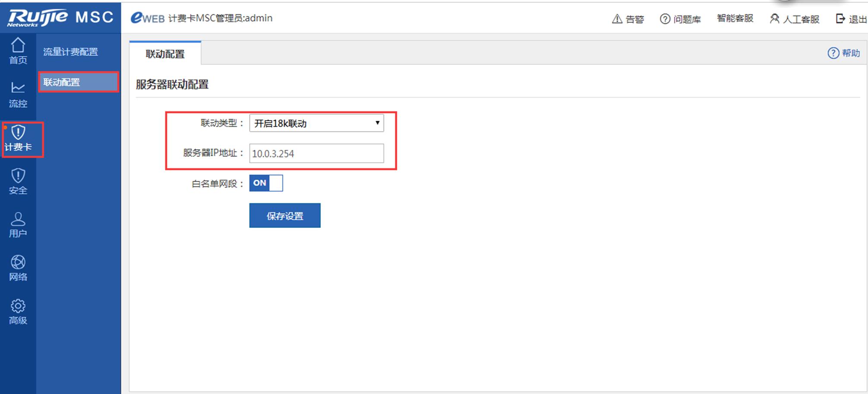Screen dimensions: 868x394
Task: Open the 帮助 help link
Action: 844,53
